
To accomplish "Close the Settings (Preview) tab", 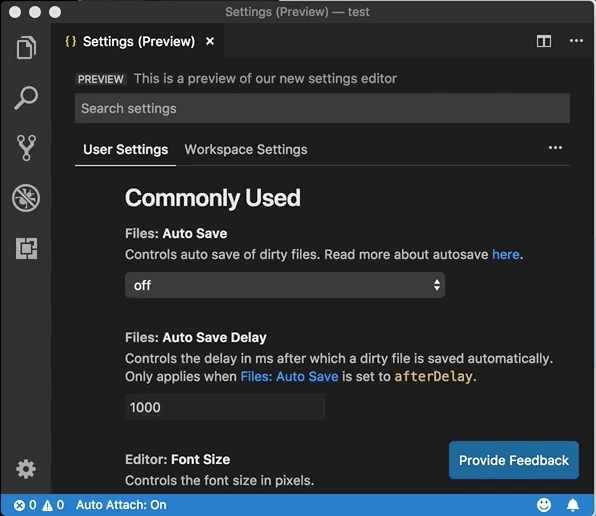I will (210, 41).
